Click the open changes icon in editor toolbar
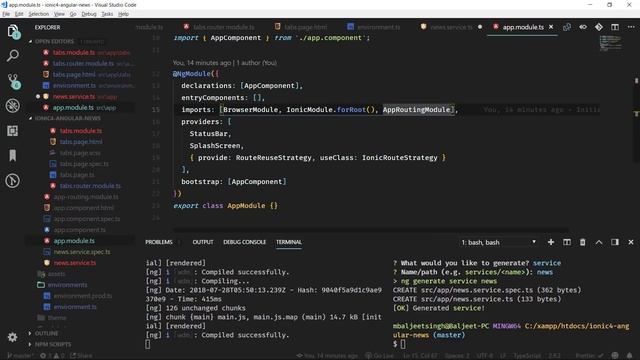 coord(567,27)
